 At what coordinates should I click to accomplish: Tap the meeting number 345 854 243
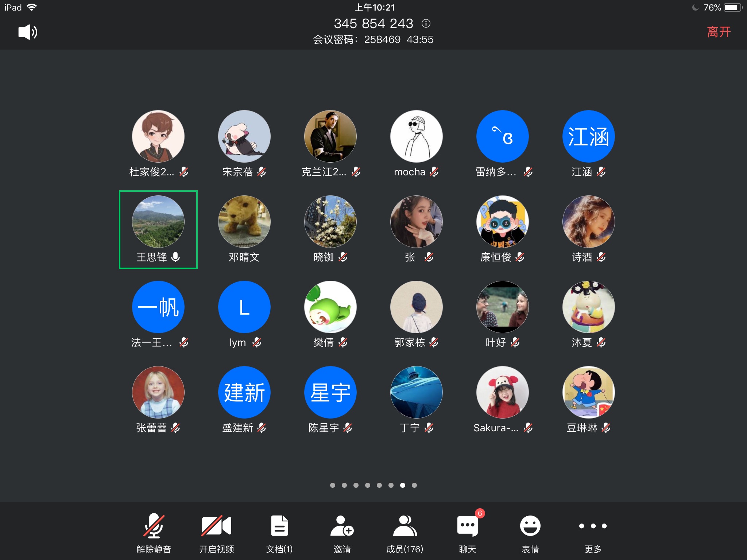(373, 24)
